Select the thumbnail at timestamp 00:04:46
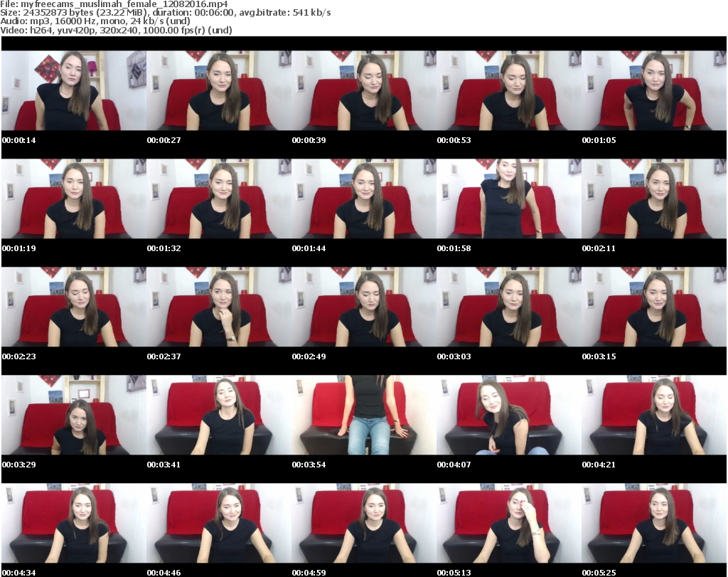The width and height of the screenshot is (728, 577). (x=219, y=524)
